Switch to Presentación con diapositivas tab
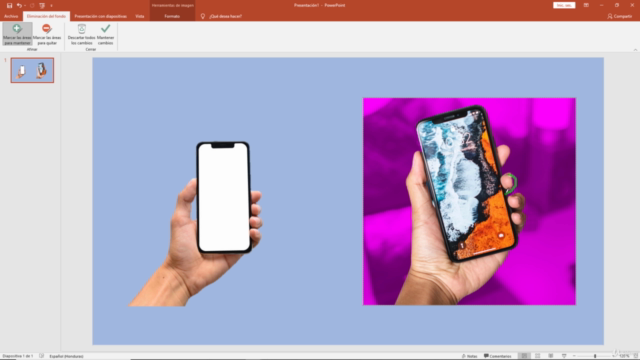Viewport: 640px width, 360px height. tap(100, 16)
